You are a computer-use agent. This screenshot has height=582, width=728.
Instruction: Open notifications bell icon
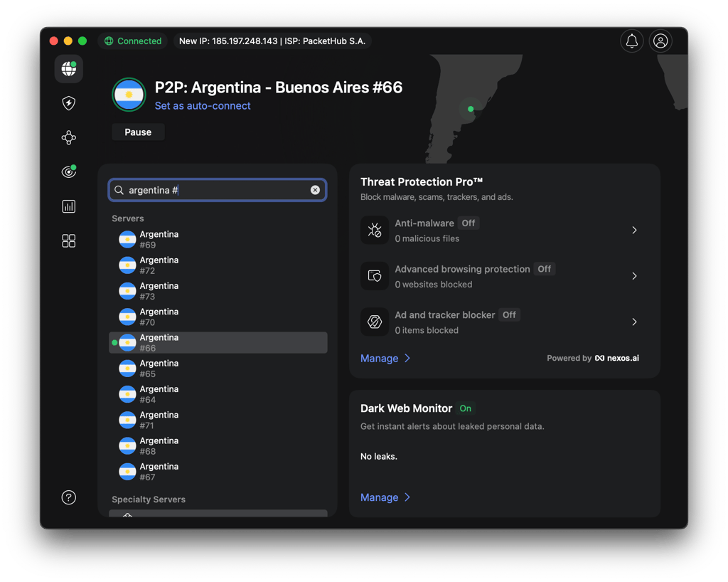(x=632, y=41)
